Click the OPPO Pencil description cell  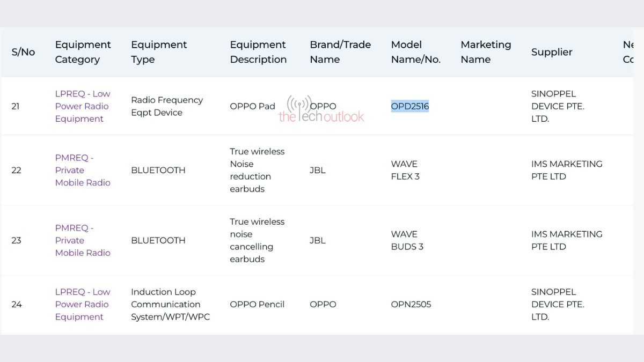pyautogui.click(x=257, y=304)
